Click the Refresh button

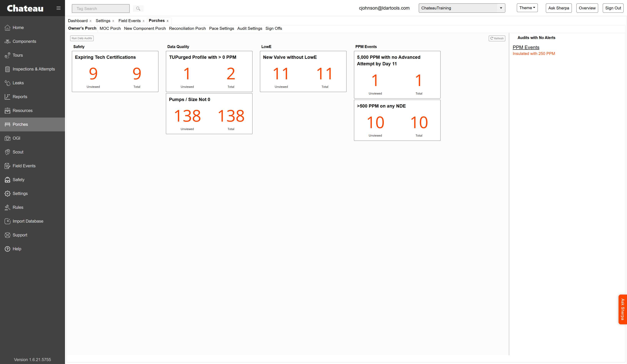tap(497, 38)
